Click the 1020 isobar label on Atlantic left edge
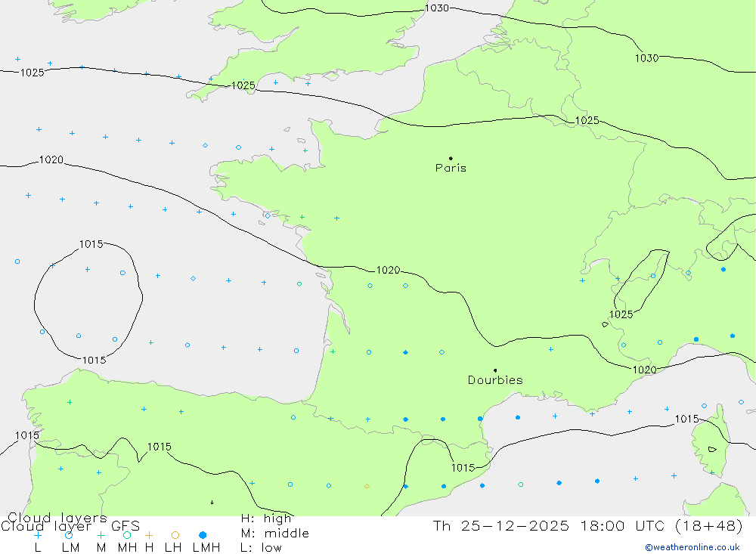756x554 pixels. click(51, 159)
